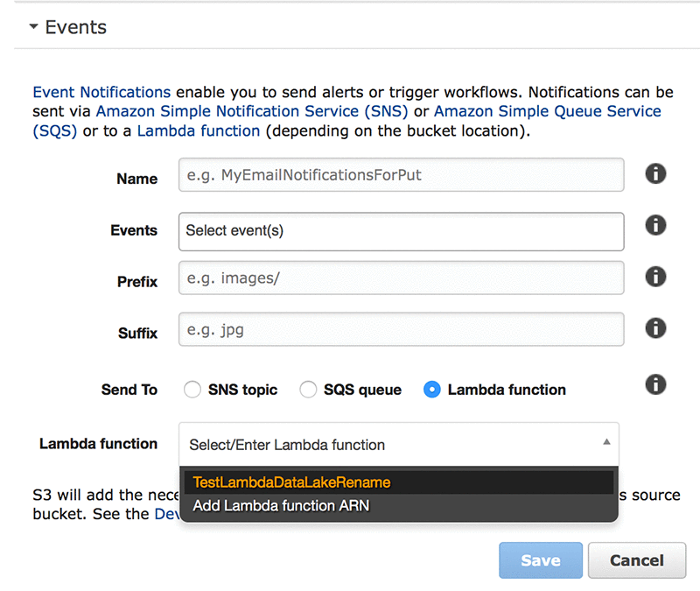Select the SQS queue radio button
Screen dimensions: 700x591
coord(308,390)
